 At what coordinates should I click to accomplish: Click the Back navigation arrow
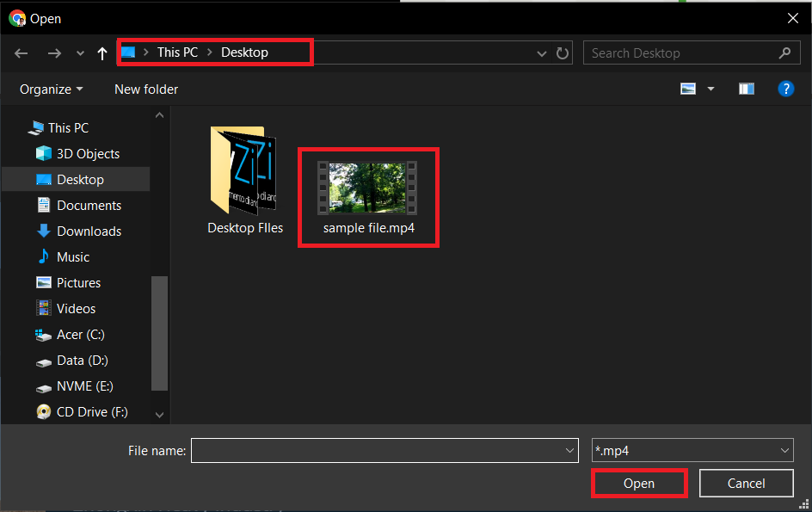pyautogui.click(x=21, y=52)
